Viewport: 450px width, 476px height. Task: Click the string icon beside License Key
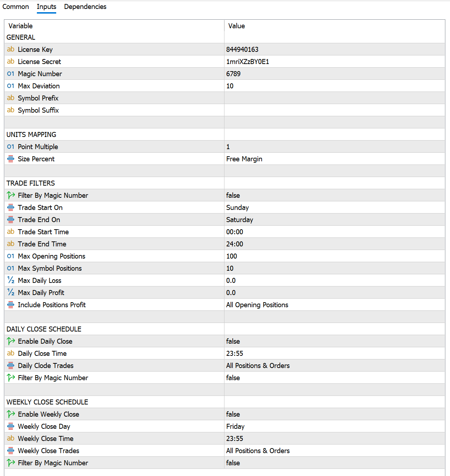(x=11, y=49)
